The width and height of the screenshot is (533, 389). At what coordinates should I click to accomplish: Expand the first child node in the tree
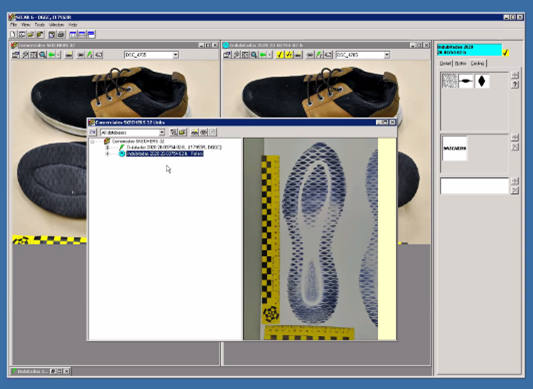pyautogui.click(x=107, y=148)
